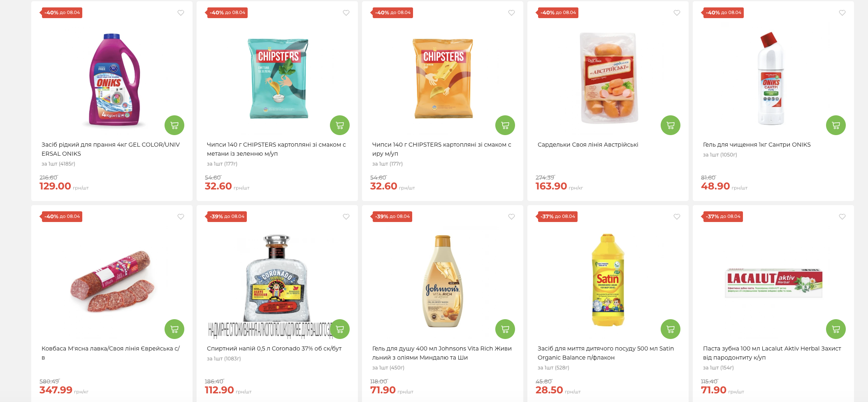Add ONIKS Сантри cleaning gel to cart
The height and width of the screenshot is (402, 868).
(836, 125)
